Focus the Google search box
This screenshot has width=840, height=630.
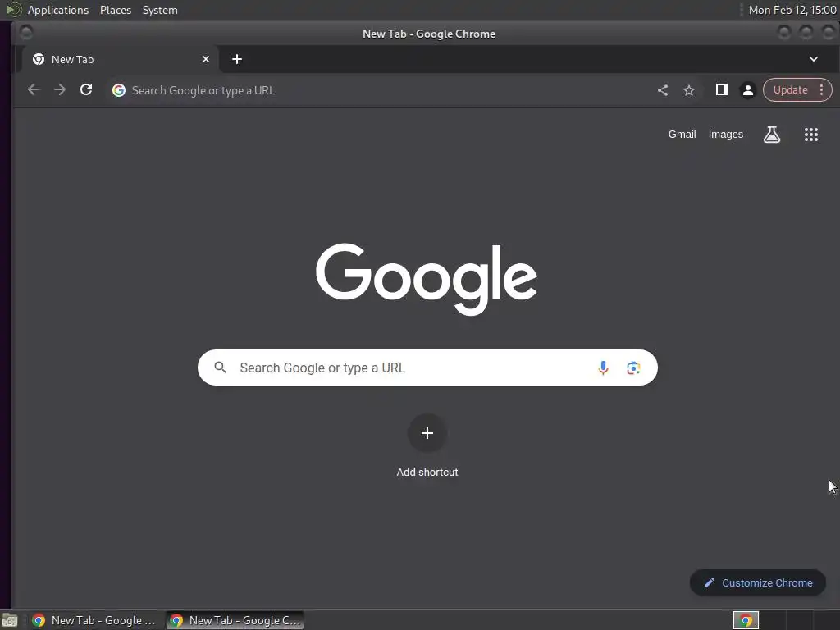(427, 367)
